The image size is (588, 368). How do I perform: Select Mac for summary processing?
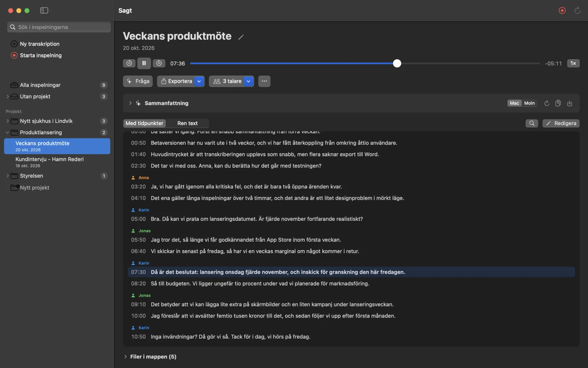click(514, 103)
